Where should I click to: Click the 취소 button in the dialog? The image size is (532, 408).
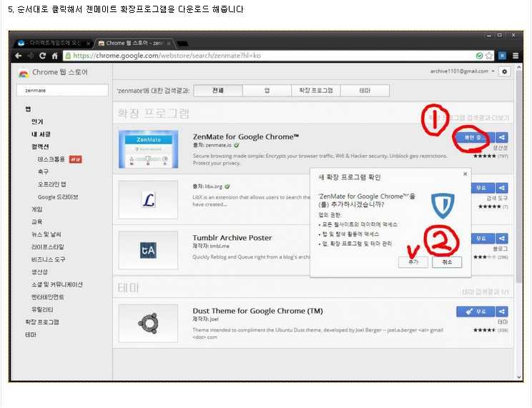(x=447, y=262)
